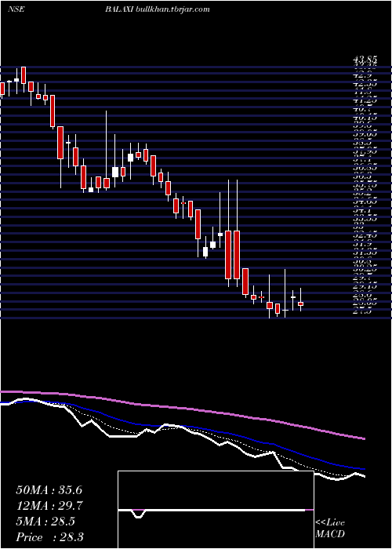Click the NSE exchange label
Screen dimensions: 392x549
pos(16,9)
